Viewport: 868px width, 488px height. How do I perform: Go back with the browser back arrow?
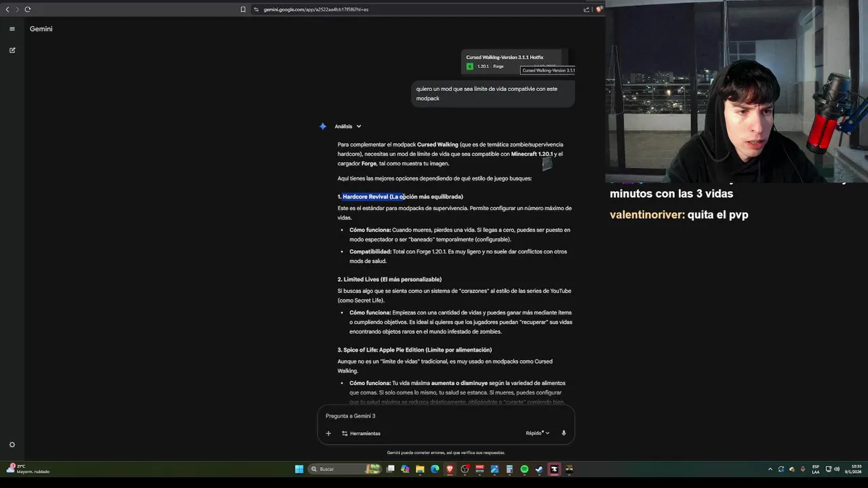click(x=7, y=9)
